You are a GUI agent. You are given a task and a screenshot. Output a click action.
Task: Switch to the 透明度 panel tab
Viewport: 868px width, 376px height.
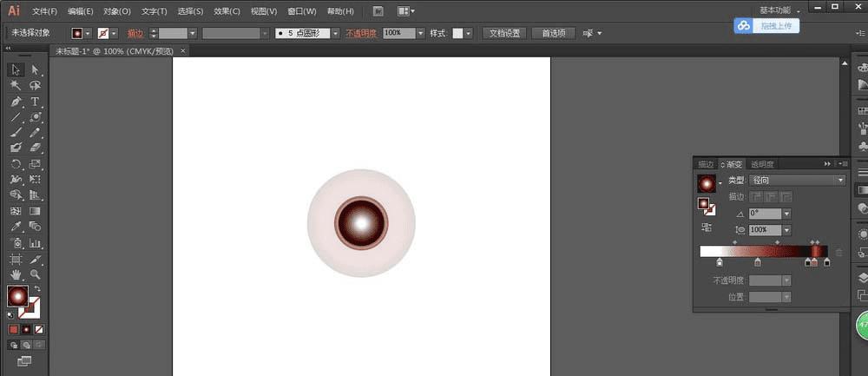pyautogui.click(x=762, y=164)
